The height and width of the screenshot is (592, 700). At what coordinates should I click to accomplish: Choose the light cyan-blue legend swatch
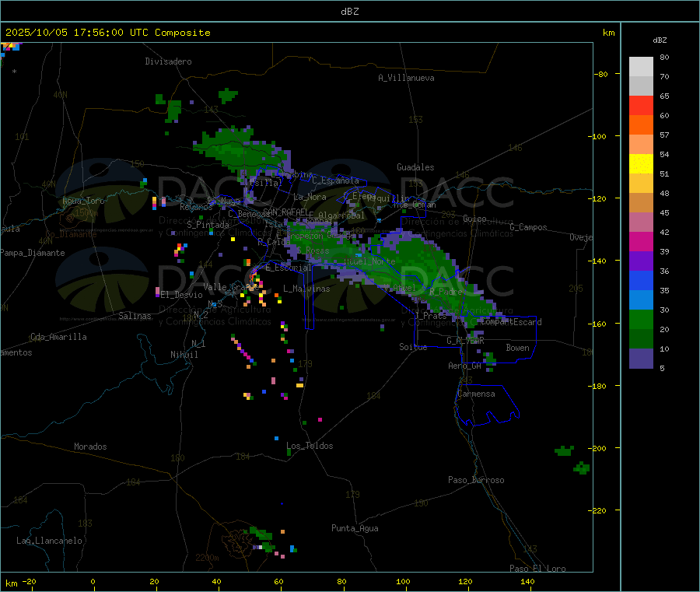point(641,300)
